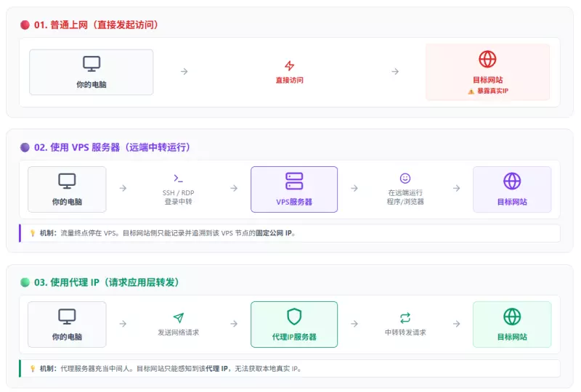Click the monitor icon in the proxy IP section

(x=67, y=317)
